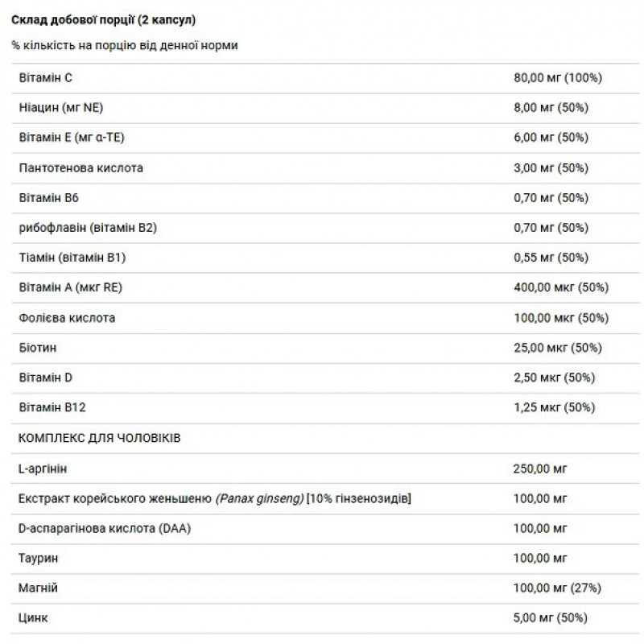The image size is (644, 644).
Task: Click the 'Біотин' row label
Action: pos(37,348)
